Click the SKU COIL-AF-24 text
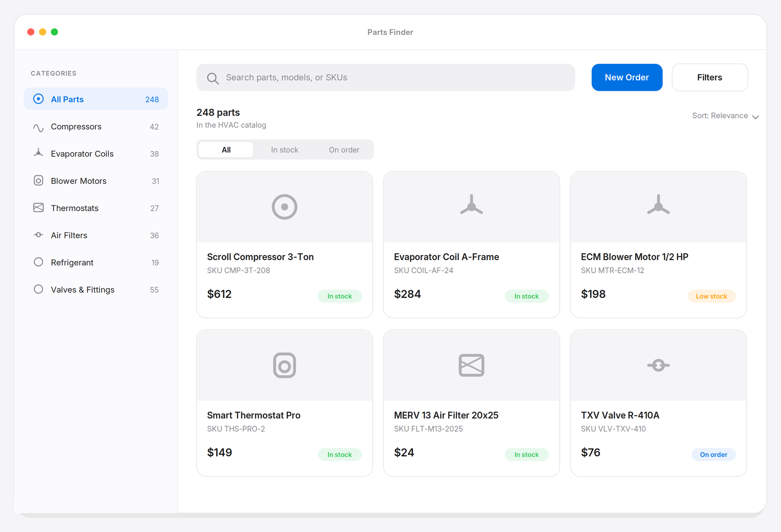 pyautogui.click(x=423, y=270)
